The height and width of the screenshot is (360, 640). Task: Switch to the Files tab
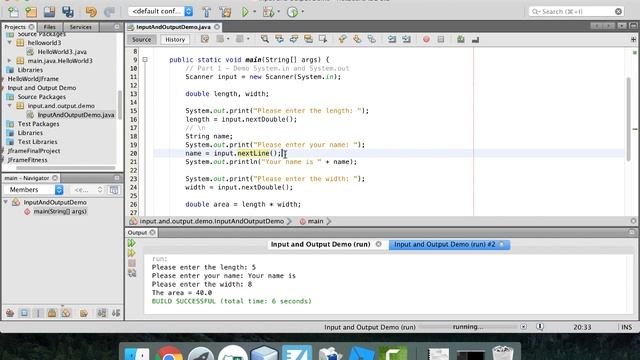coord(49,27)
